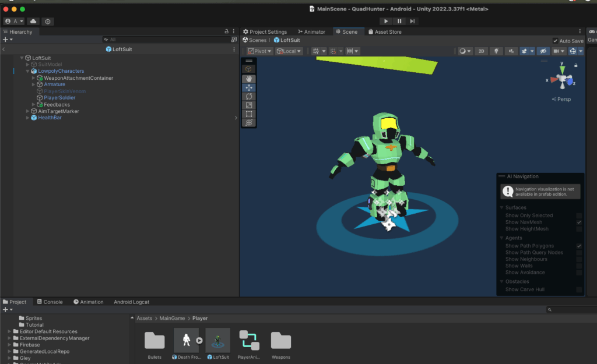This screenshot has height=364, width=597.
Task: Toggle the gizmos globe icon
Action: 573,51
